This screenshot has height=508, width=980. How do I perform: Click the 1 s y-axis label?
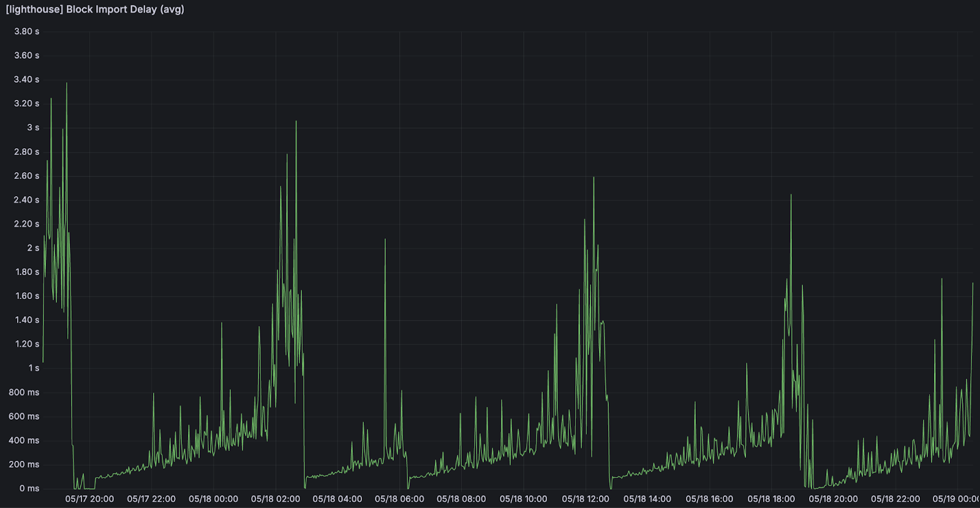point(33,368)
